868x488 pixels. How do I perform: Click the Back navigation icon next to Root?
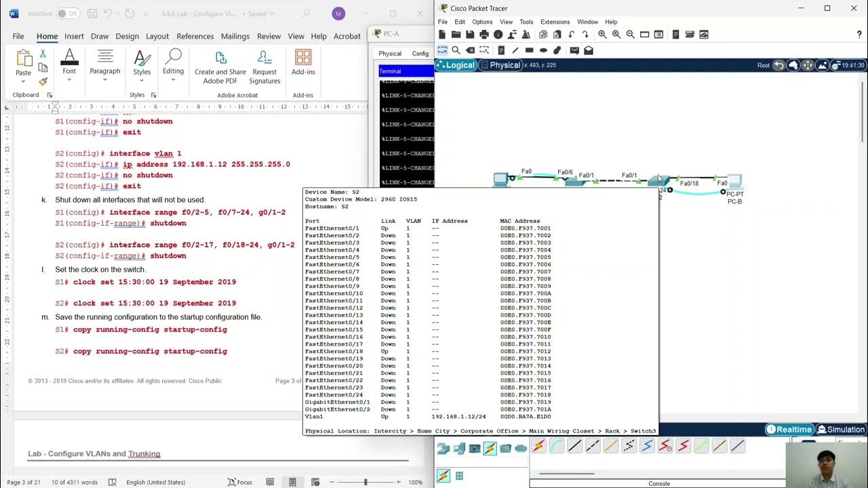click(779, 65)
